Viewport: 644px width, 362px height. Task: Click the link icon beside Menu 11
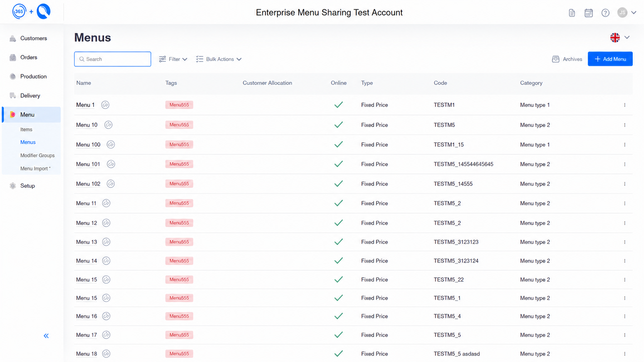106,203
